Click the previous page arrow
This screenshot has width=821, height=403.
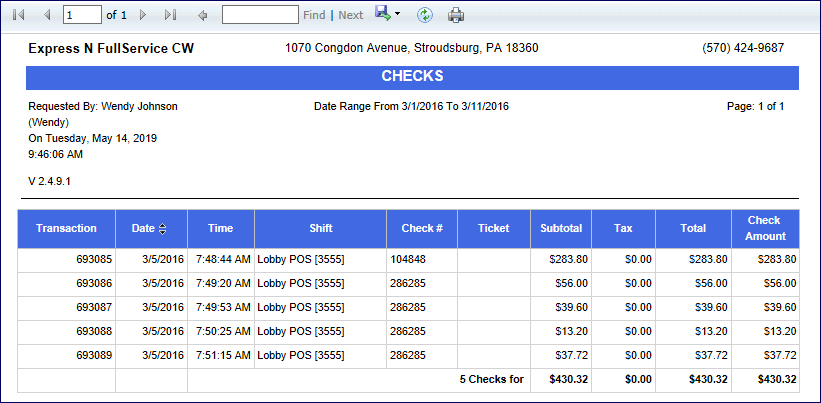46,15
